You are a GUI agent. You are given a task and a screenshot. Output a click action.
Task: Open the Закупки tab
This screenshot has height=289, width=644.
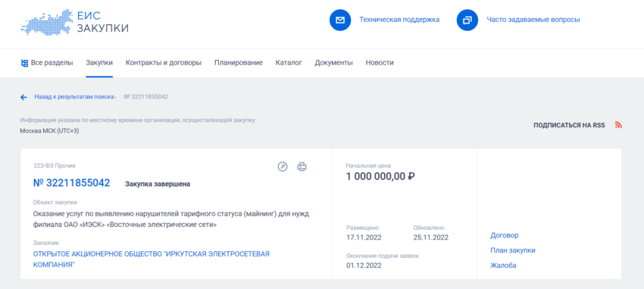tap(99, 63)
